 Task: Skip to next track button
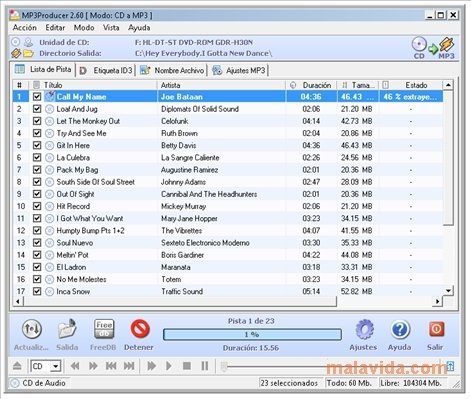[x=129, y=366]
